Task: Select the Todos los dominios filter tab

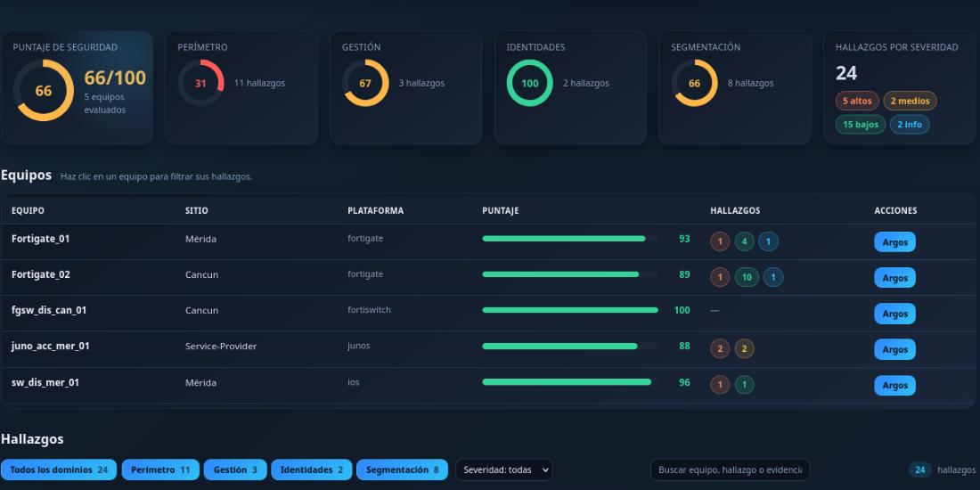Action: click(59, 470)
